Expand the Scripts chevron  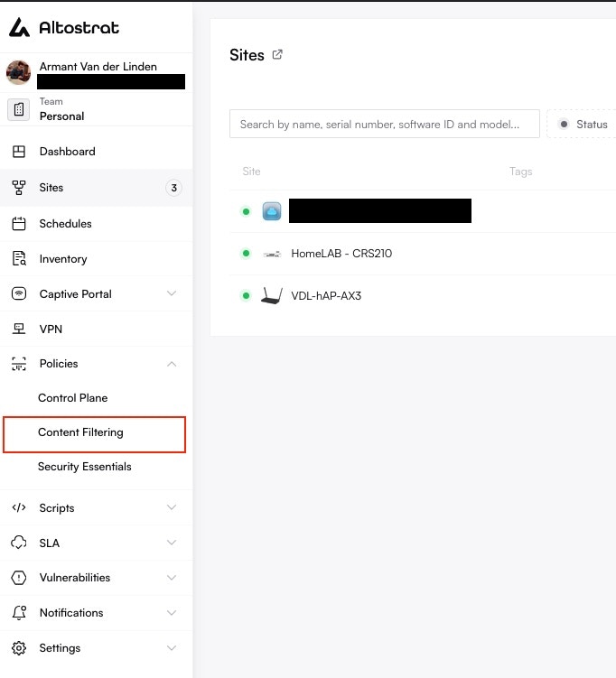172,507
